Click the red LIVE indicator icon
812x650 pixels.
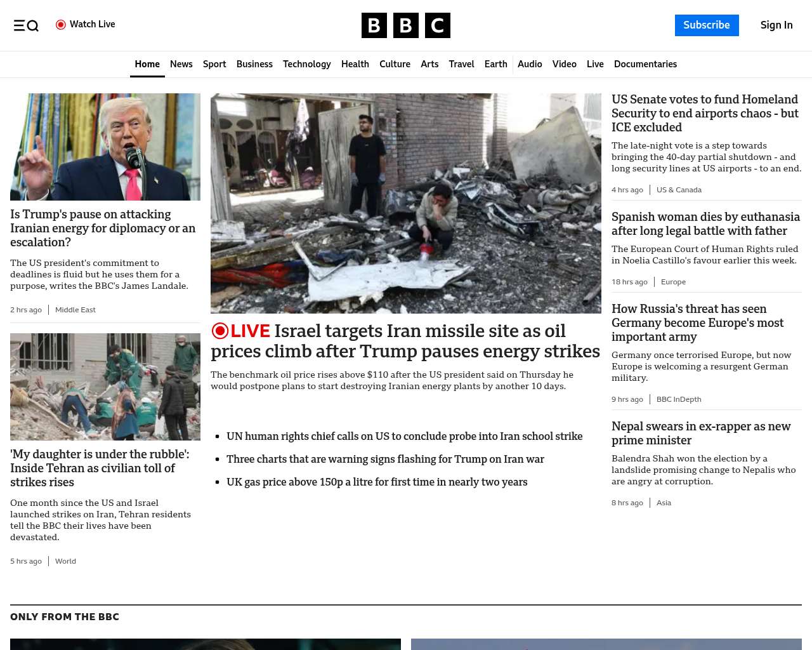coord(220,331)
